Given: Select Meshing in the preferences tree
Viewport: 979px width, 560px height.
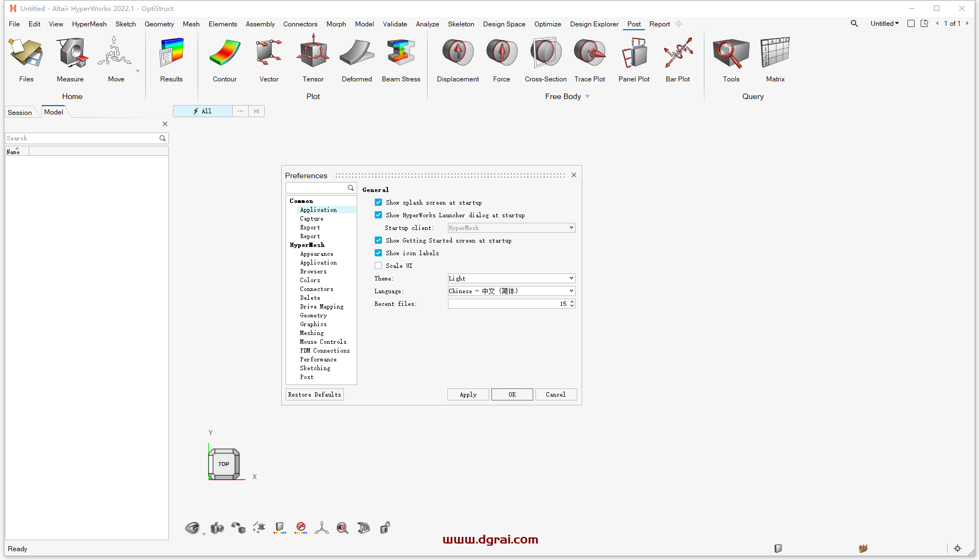Looking at the screenshot, I should (311, 333).
